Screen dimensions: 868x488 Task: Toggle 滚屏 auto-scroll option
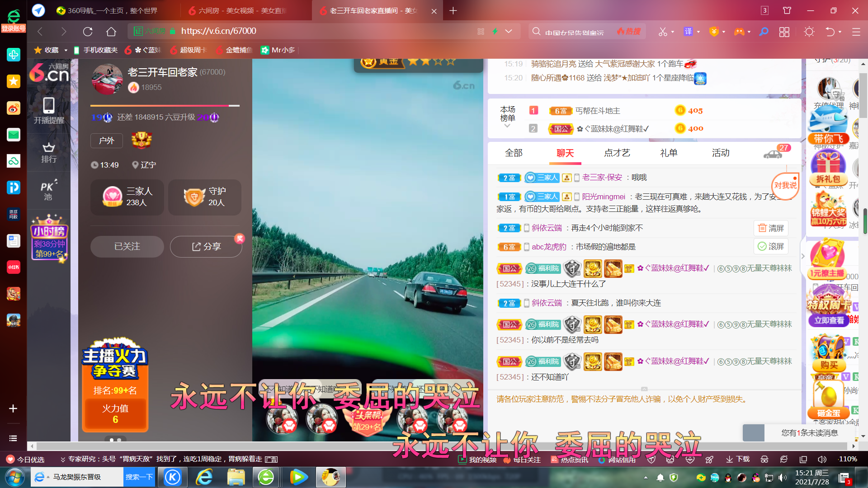[x=771, y=246]
